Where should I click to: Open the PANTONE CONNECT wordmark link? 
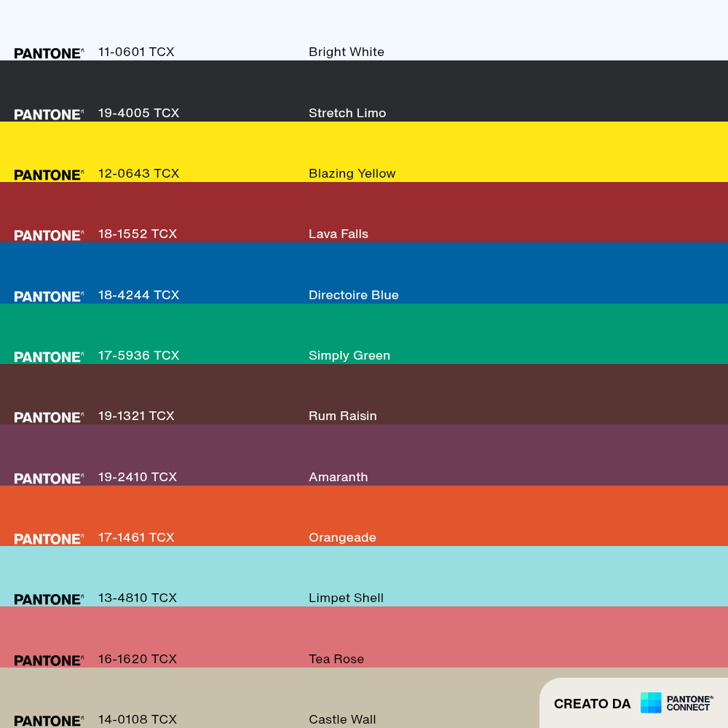689,703
